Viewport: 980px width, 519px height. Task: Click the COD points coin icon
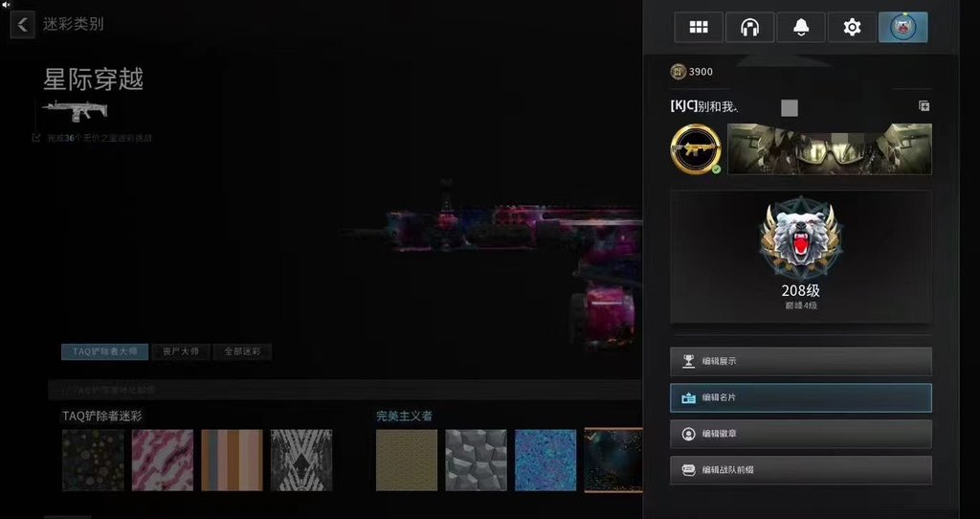tap(679, 71)
